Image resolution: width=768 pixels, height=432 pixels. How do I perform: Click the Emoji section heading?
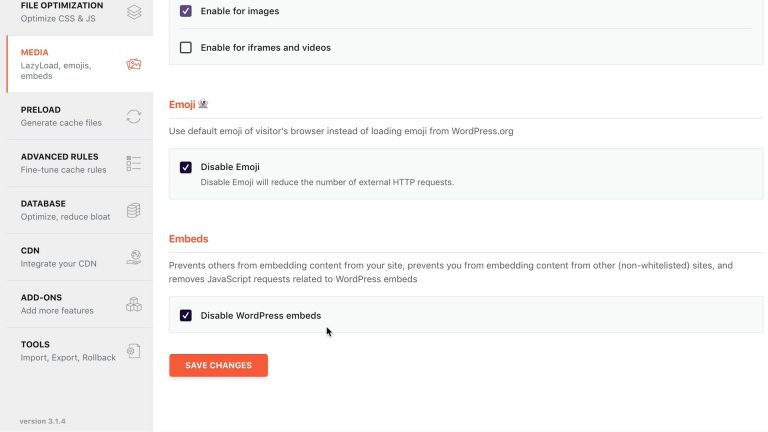(x=182, y=104)
